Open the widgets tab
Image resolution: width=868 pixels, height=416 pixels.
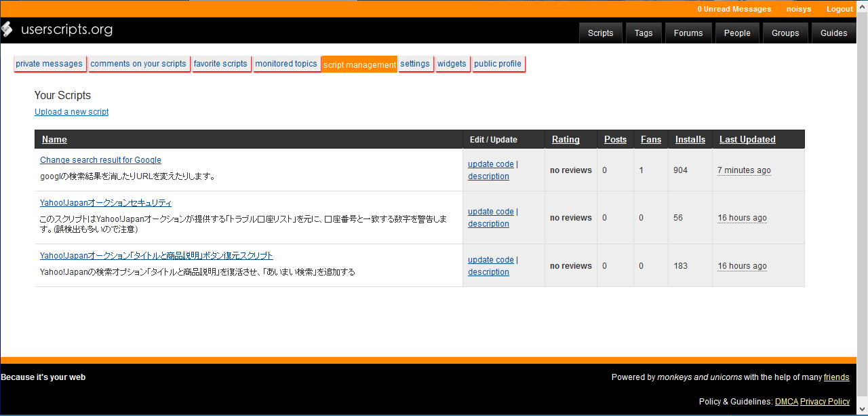[x=452, y=63]
